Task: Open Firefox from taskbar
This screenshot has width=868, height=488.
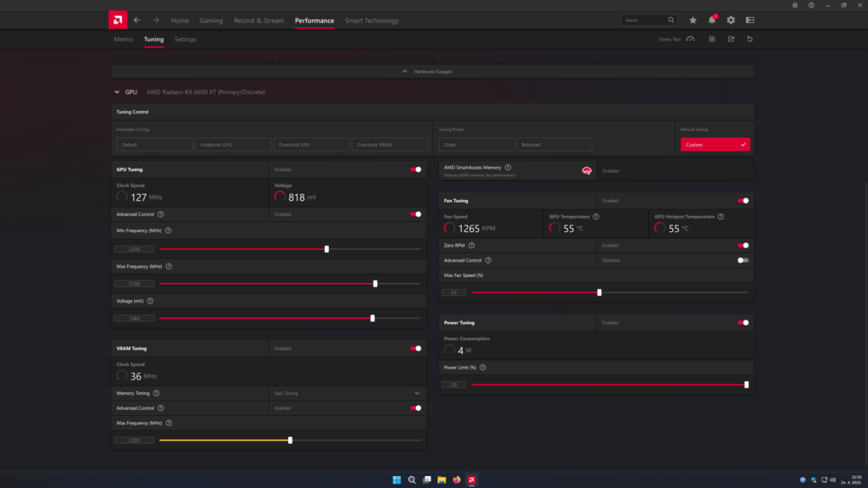Action: pyautogui.click(x=457, y=480)
